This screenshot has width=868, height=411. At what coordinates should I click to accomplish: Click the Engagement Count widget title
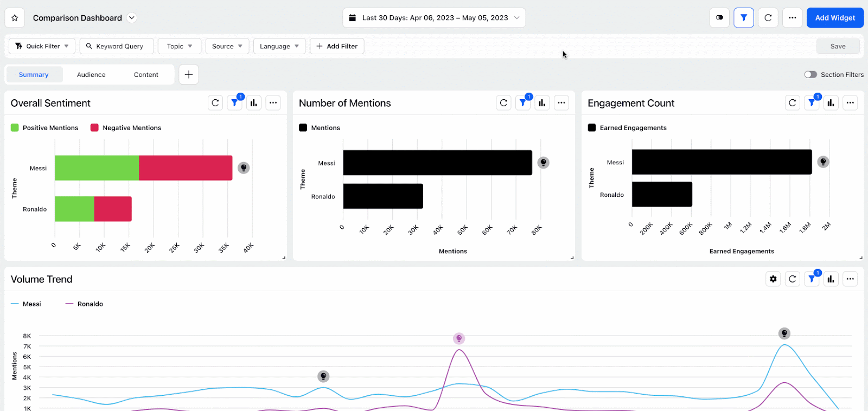coord(631,103)
